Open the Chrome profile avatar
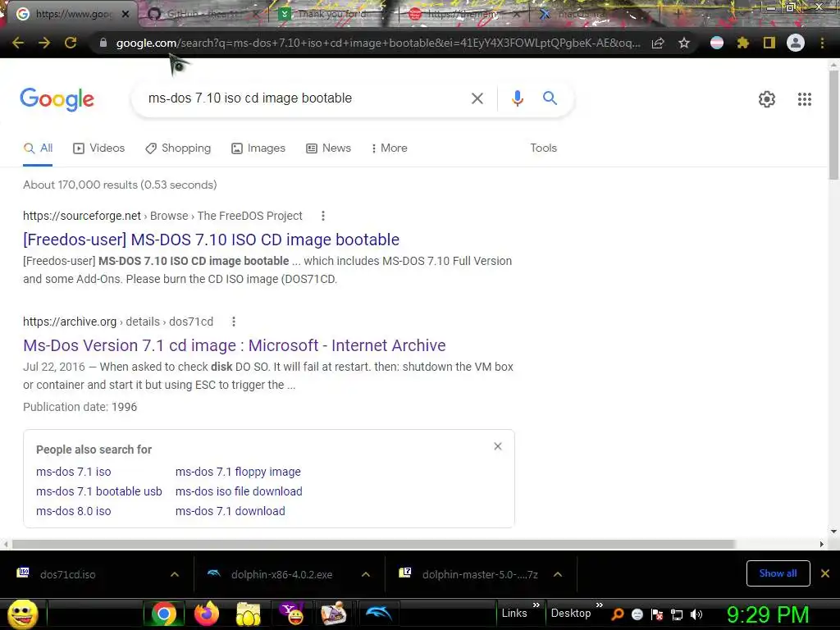840x630 pixels. click(x=796, y=43)
